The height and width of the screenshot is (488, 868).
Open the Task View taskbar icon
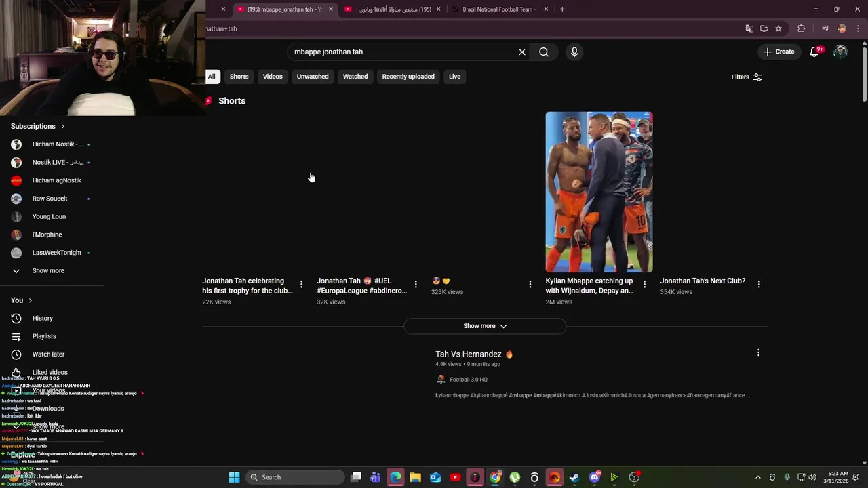pyautogui.click(x=356, y=477)
